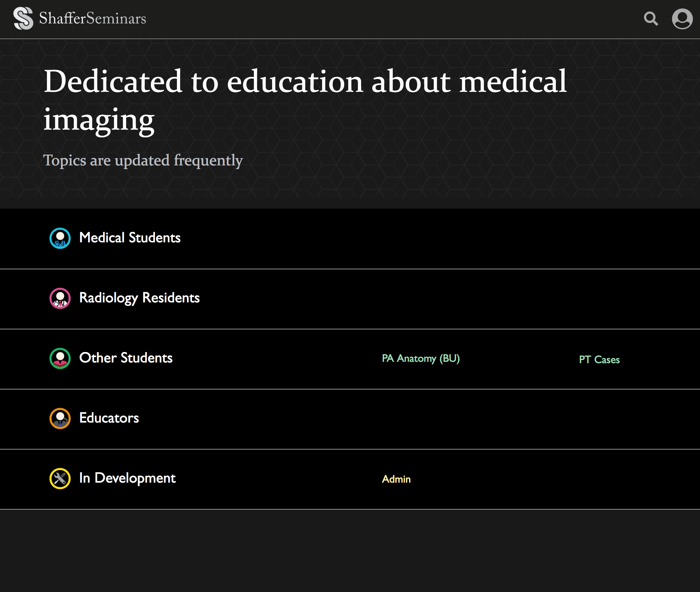Follow the PA Anatomy (BU) link

coord(421,358)
